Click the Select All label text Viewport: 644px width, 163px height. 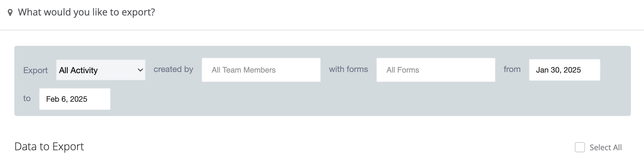(606, 148)
